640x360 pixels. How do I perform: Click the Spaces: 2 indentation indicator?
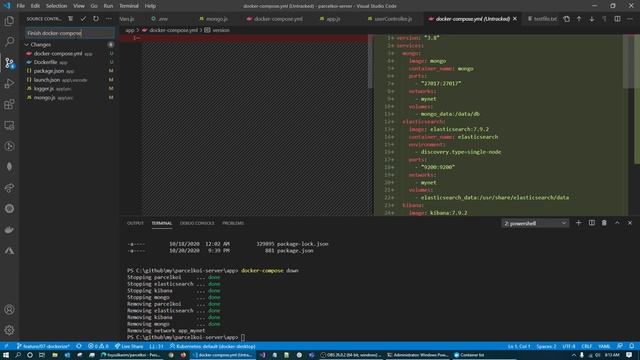(x=546, y=346)
